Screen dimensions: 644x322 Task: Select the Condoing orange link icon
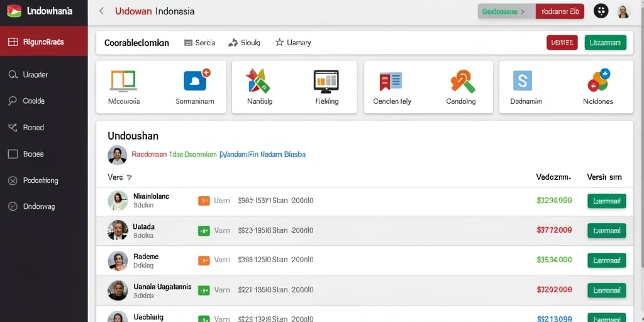pyautogui.click(x=462, y=81)
